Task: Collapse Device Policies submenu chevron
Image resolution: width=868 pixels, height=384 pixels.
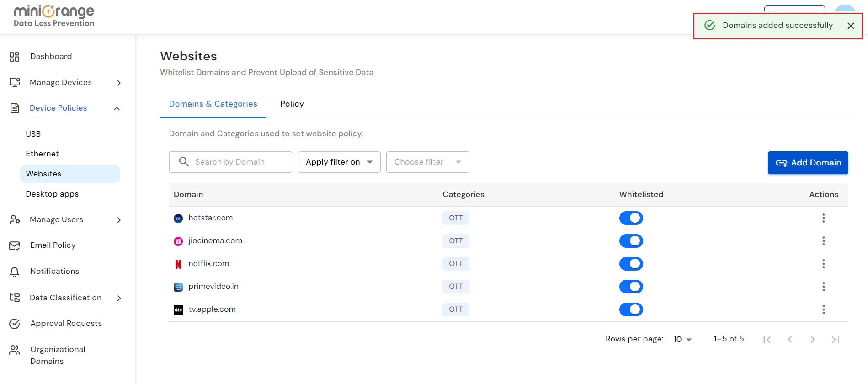Action: (x=117, y=108)
